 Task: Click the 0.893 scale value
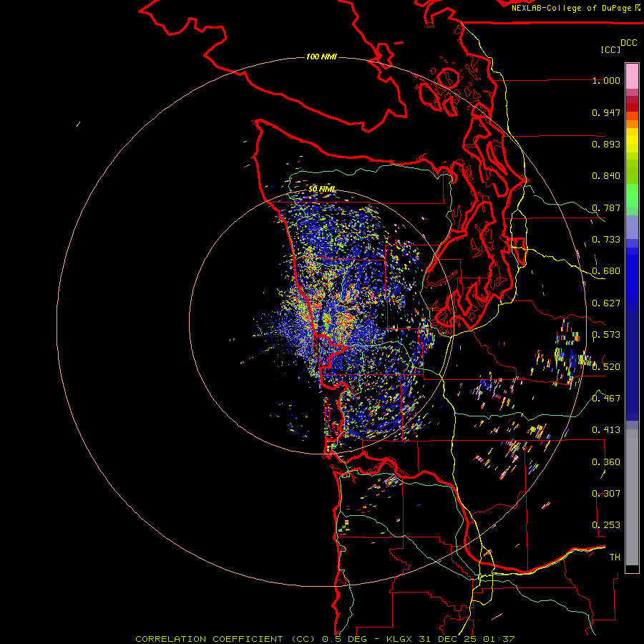(x=606, y=144)
